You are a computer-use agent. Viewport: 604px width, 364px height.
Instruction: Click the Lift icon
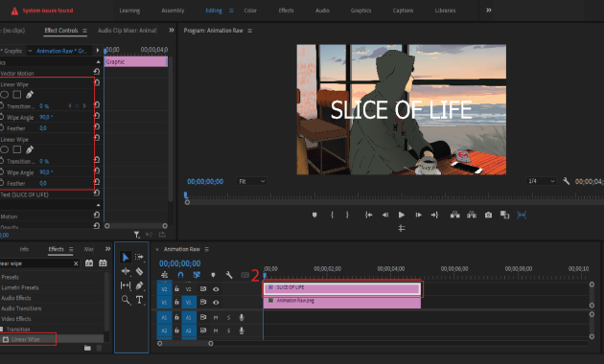455,215
